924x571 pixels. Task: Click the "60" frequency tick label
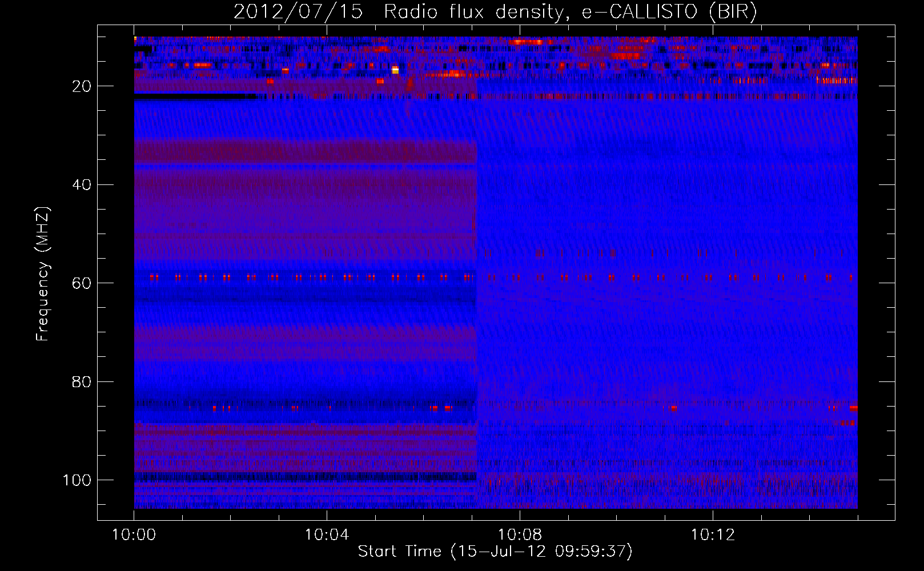(82, 283)
